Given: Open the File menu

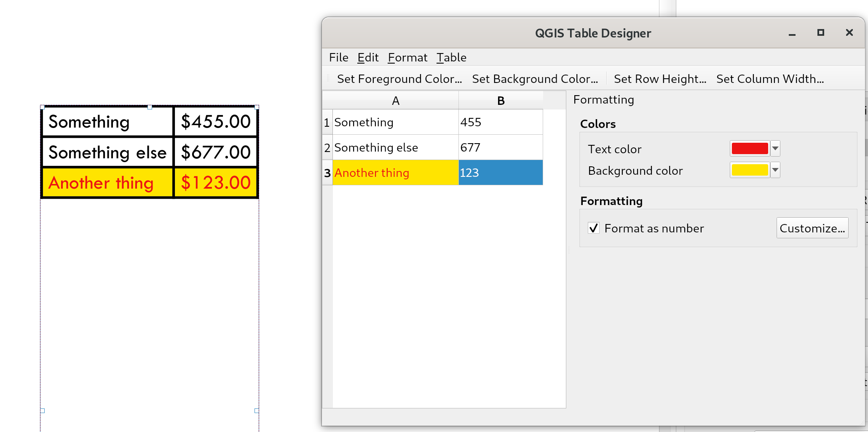Looking at the screenshot, I should click(x=338, y=58).
